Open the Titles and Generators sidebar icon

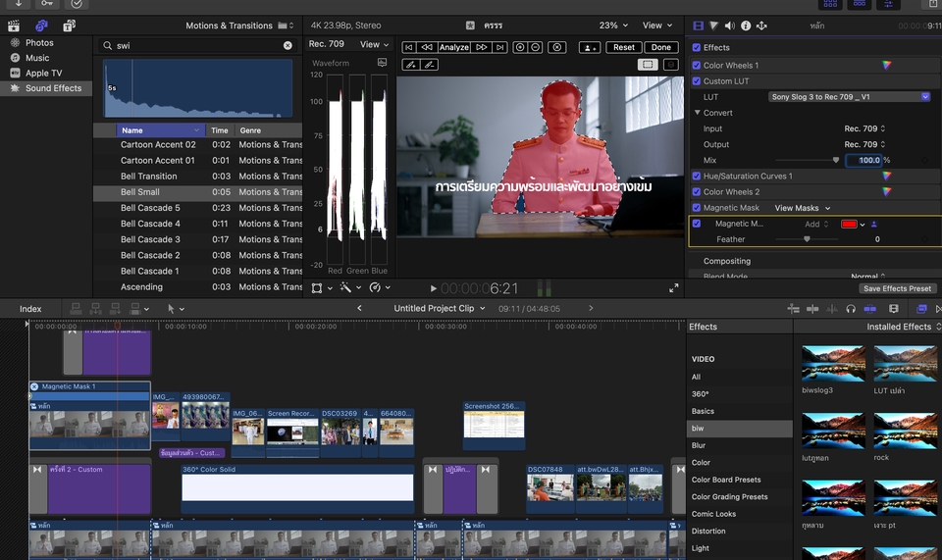[69, 25]
